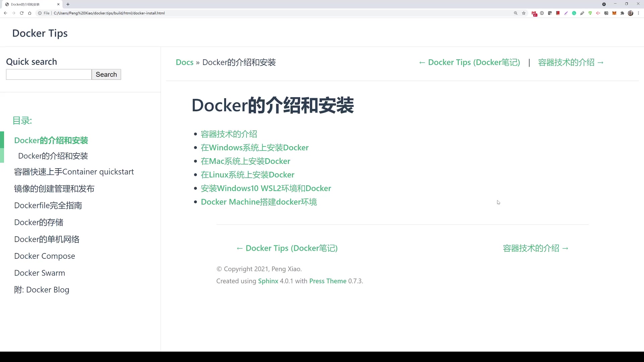Select the Docker Compose sidebar entry
This screenshot has width=644, height=362.
point(45,256)
